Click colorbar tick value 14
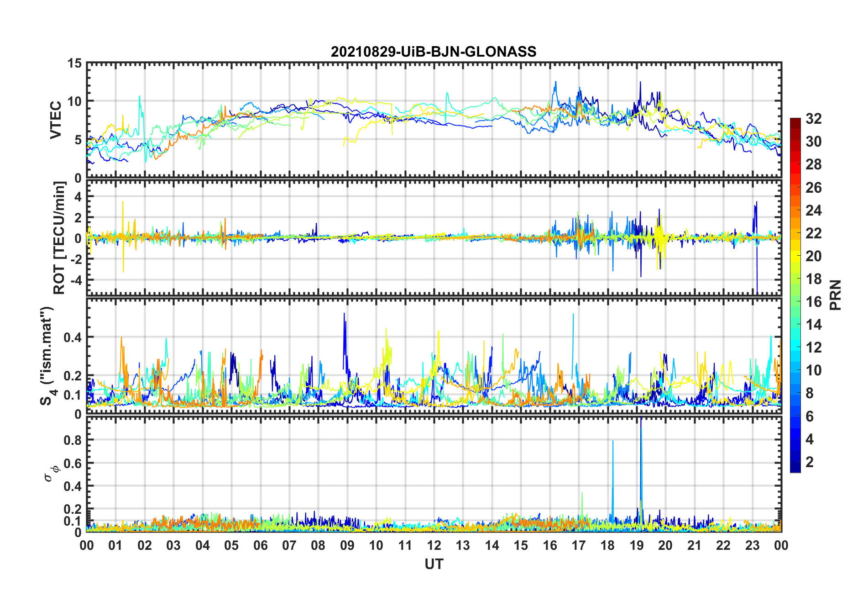Image resolution: width=868 pixels, height=590 pixels. click(x=814, y=325)
